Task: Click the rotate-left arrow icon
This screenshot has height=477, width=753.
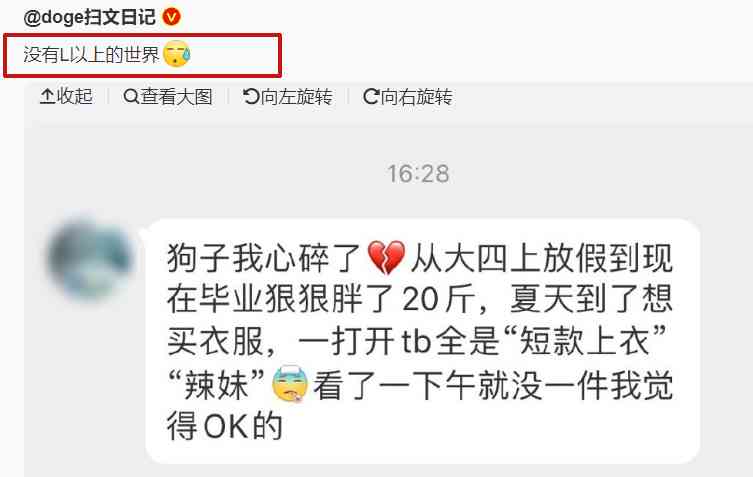Action: (251, 97)
